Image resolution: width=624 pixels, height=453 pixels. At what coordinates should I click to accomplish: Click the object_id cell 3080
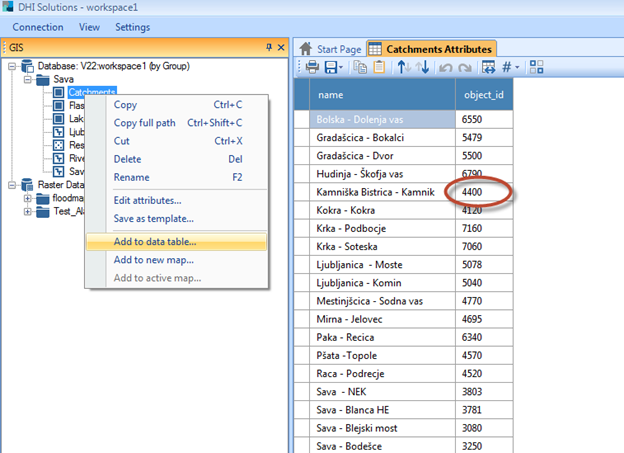click(x=484, y=428)
